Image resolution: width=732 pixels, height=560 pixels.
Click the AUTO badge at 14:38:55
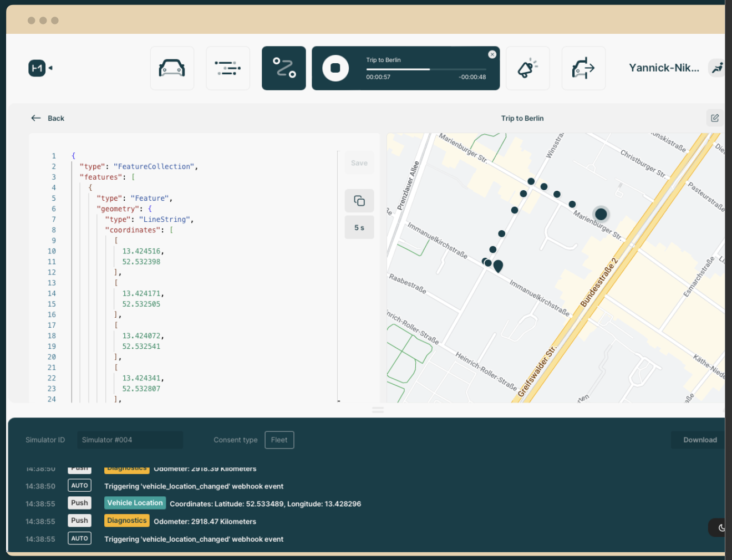point(80,538)
